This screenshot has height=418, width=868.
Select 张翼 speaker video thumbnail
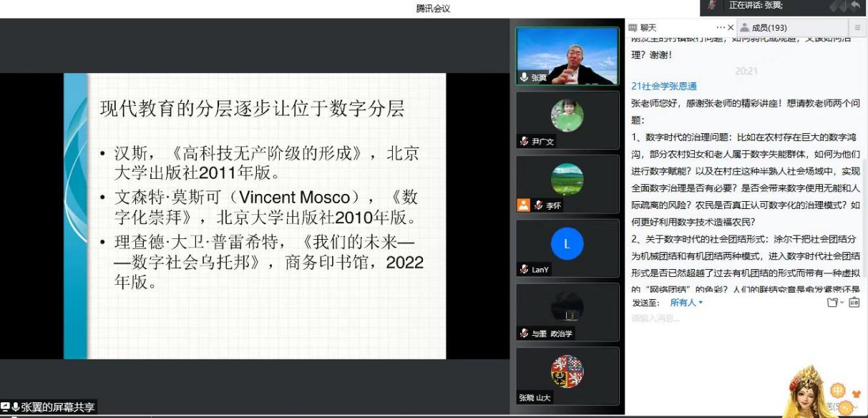[x=567, y=57]
